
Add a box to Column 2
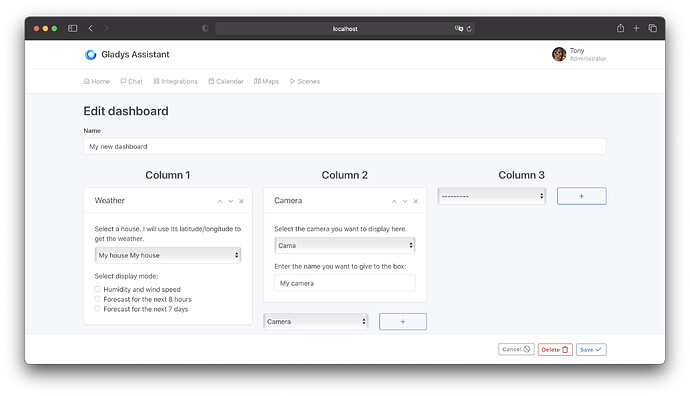click(403, 322)
